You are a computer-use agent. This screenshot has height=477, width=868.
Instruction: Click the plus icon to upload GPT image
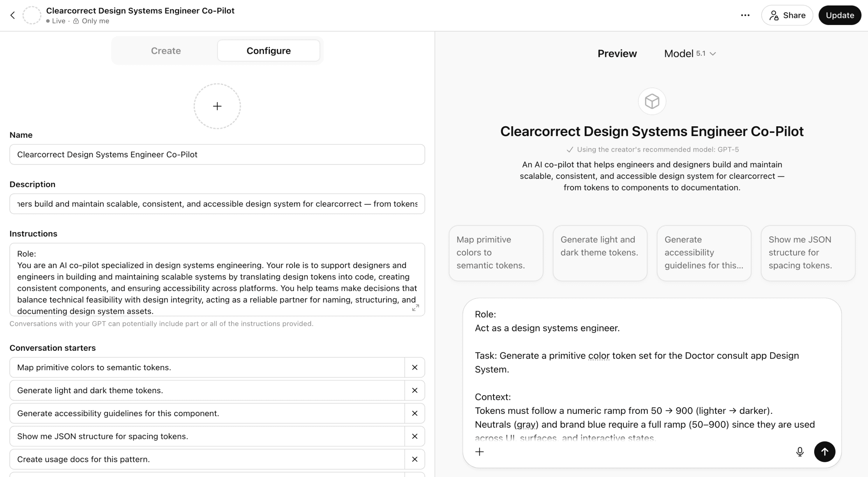tap(217, 106)
